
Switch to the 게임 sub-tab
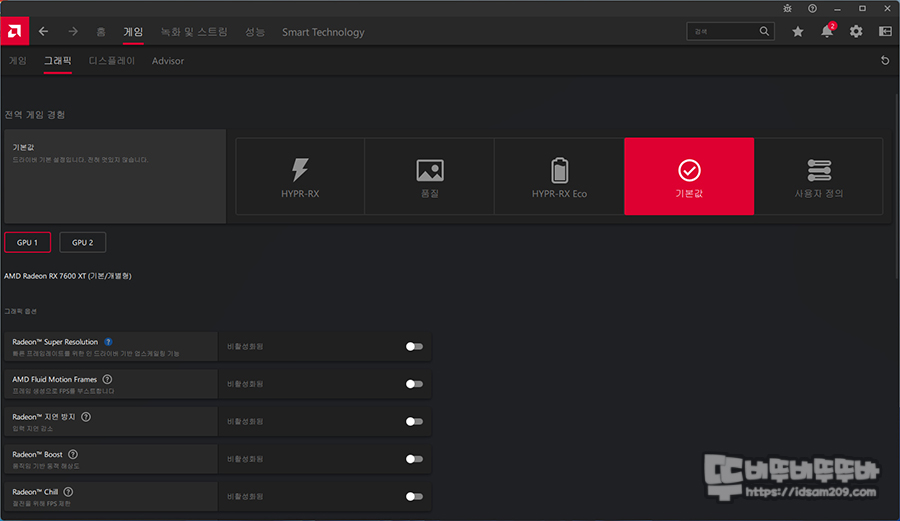click(18, 61)
